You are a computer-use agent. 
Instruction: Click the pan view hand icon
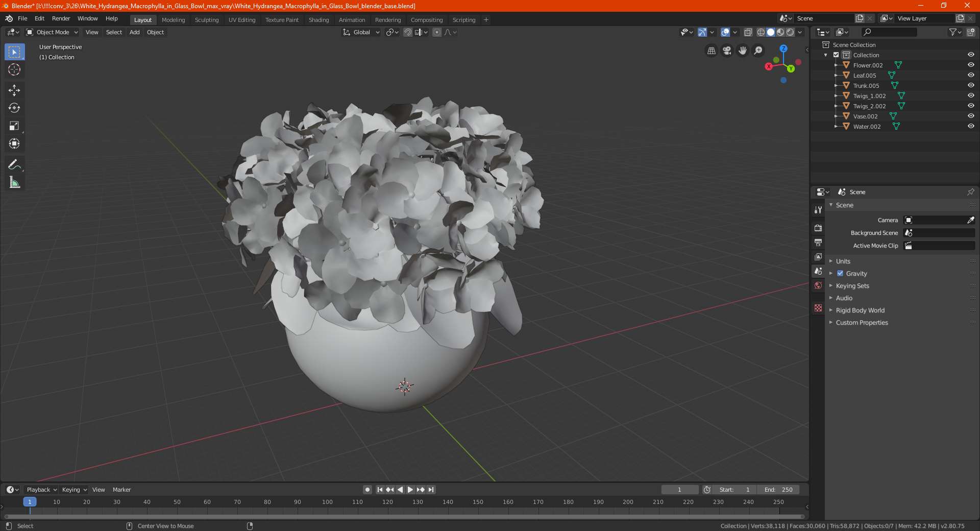pos(743,51)
